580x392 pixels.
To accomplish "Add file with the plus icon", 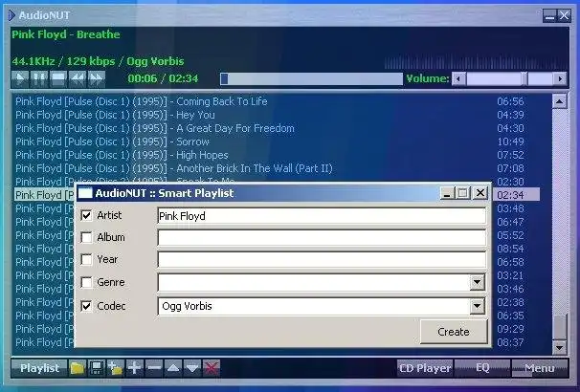I will click(x=135, y=368).
